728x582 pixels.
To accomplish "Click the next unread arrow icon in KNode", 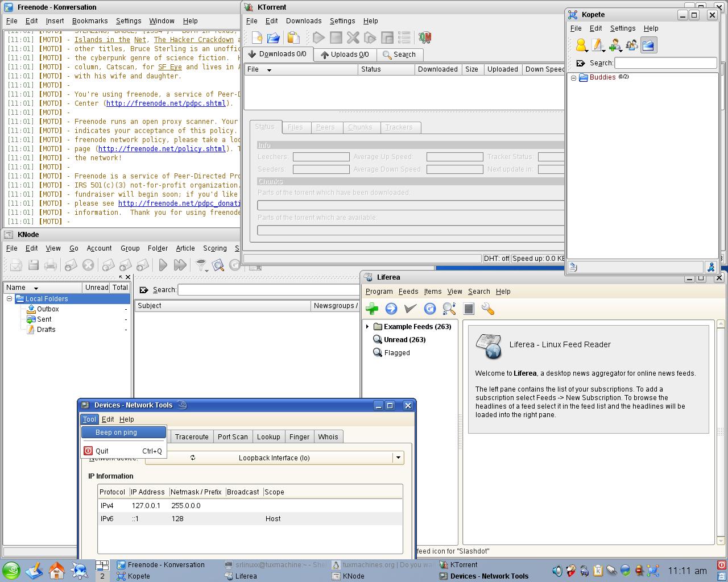I will pos(163,265).
